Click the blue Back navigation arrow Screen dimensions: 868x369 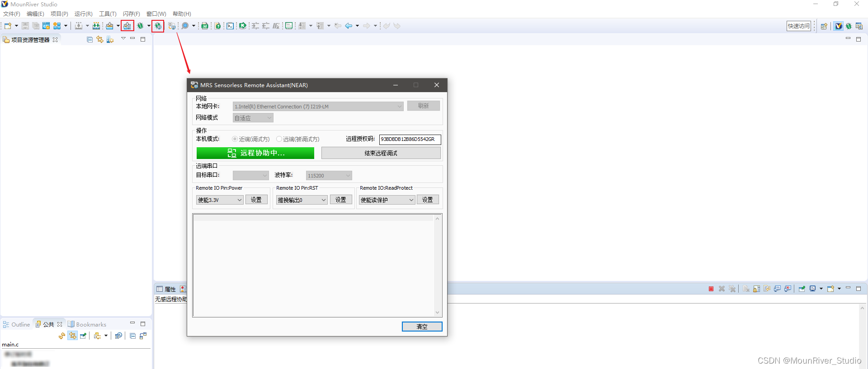point(349,26)
